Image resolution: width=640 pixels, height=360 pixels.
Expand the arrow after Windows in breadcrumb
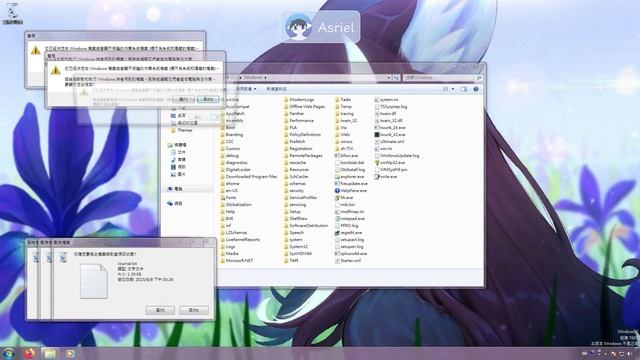click(265, 78)
